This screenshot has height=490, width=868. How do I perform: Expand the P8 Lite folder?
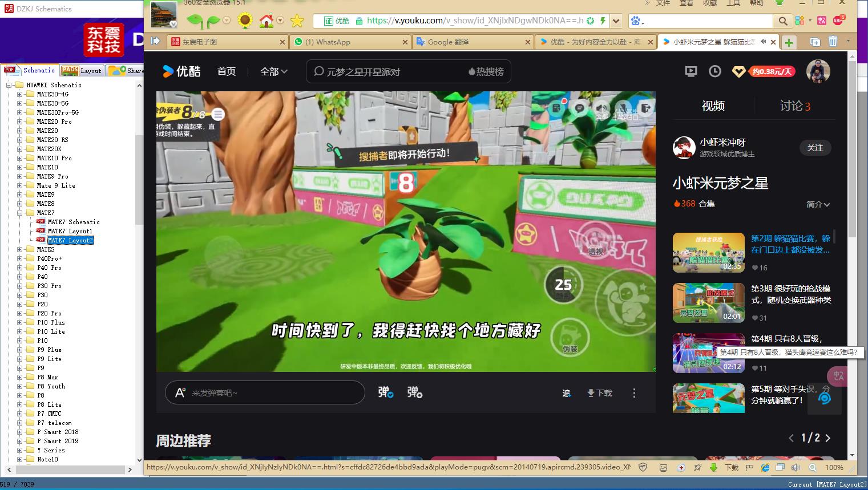point(19,404)
